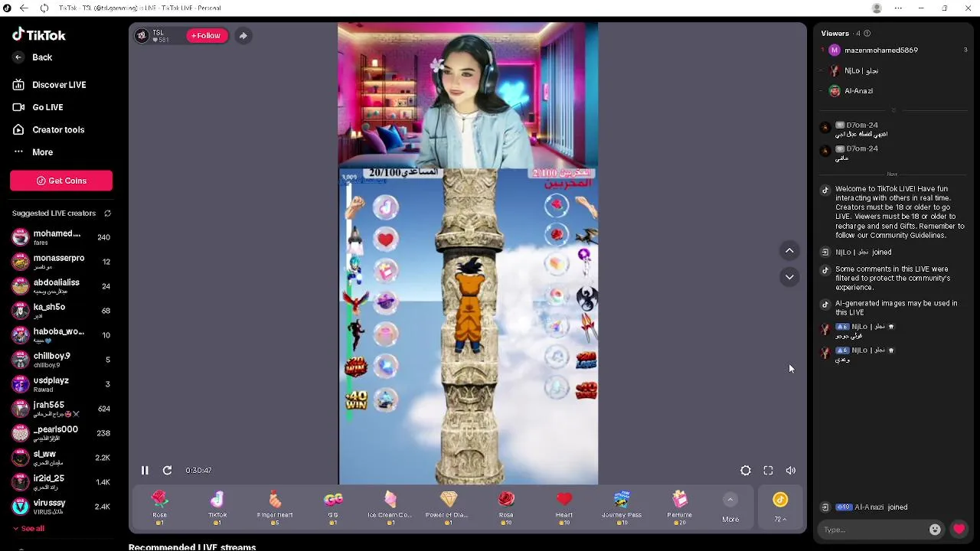Image resolution: width=980 pixels, height=551 pixels.
Task: Send the Perfume gift
Action: point(680,508)
